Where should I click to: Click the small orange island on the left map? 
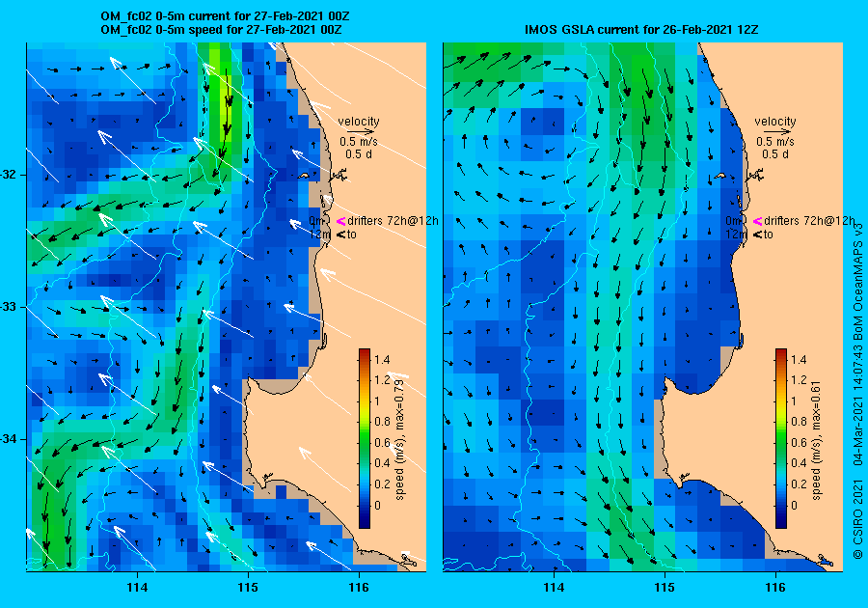click(x=304, y=176)
